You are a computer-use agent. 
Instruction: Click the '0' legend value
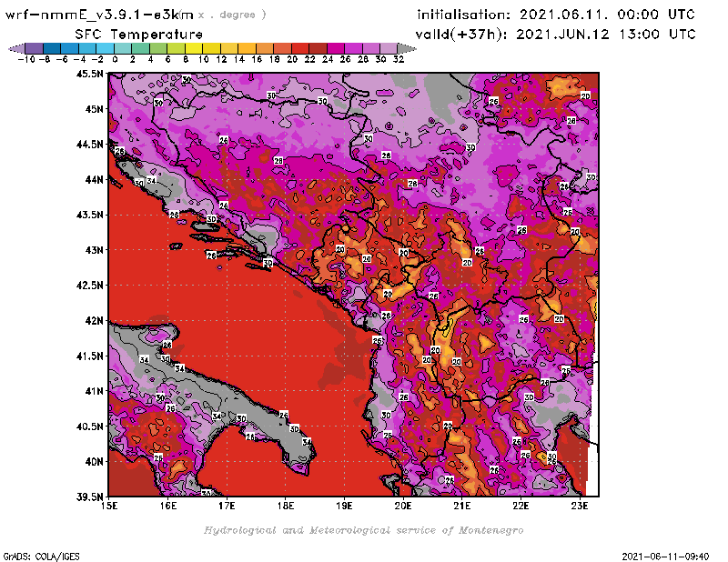[x=115, y=59]
